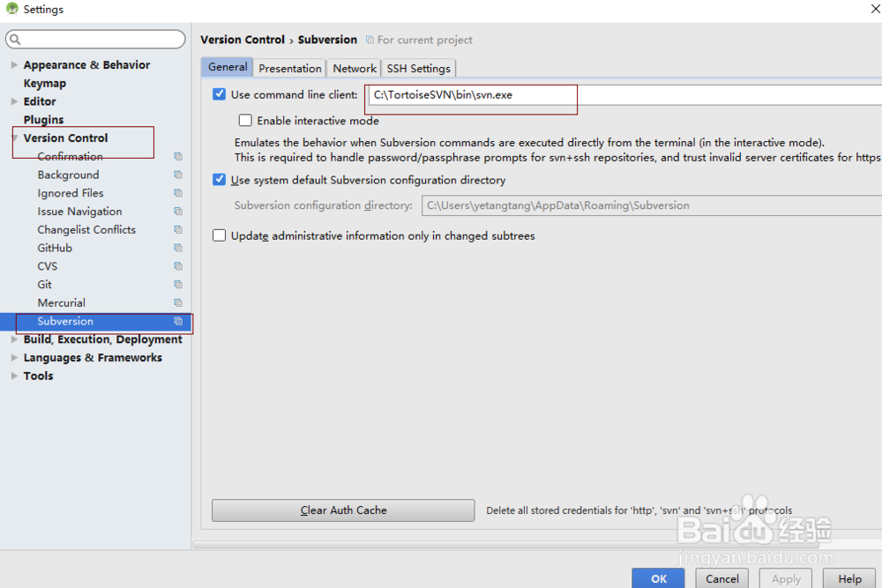882x588 pixels.
Task: Click the project-level icon beside Issue Navigation
Action: point(178,212)
